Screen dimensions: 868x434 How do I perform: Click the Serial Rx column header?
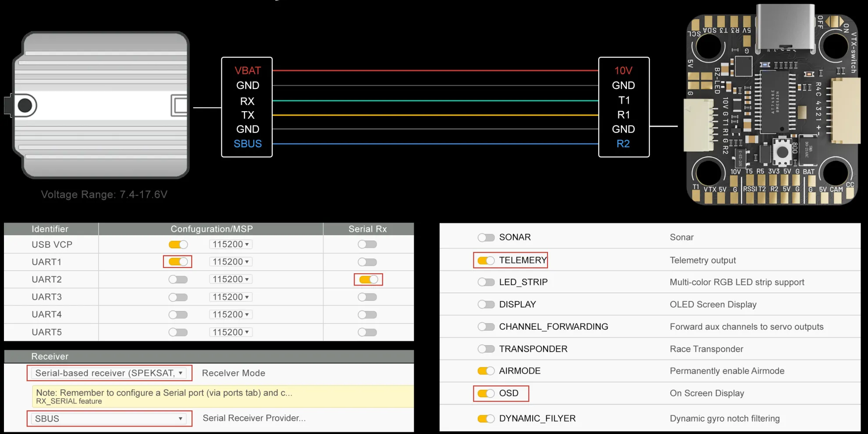click(x=367, y=229)
